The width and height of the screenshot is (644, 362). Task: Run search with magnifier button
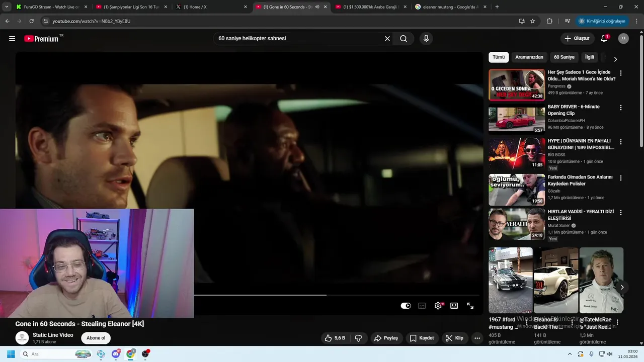coord(404,39)
